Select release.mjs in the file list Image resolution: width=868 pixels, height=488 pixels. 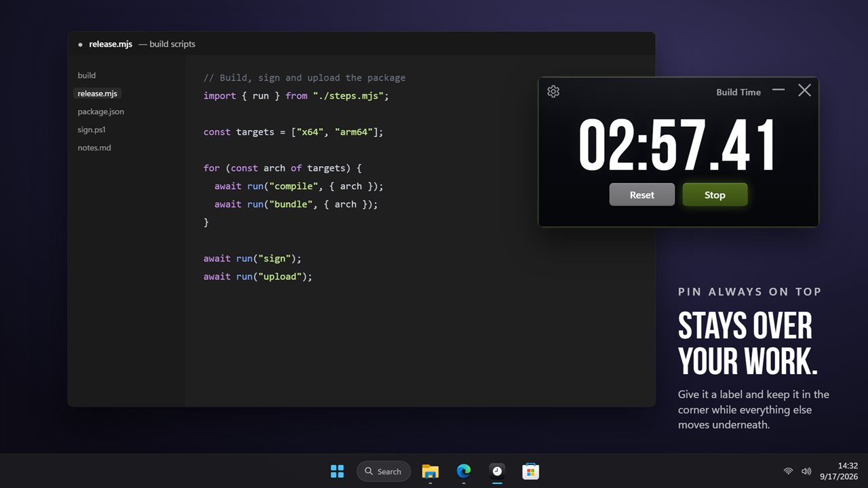click(97, 94)
